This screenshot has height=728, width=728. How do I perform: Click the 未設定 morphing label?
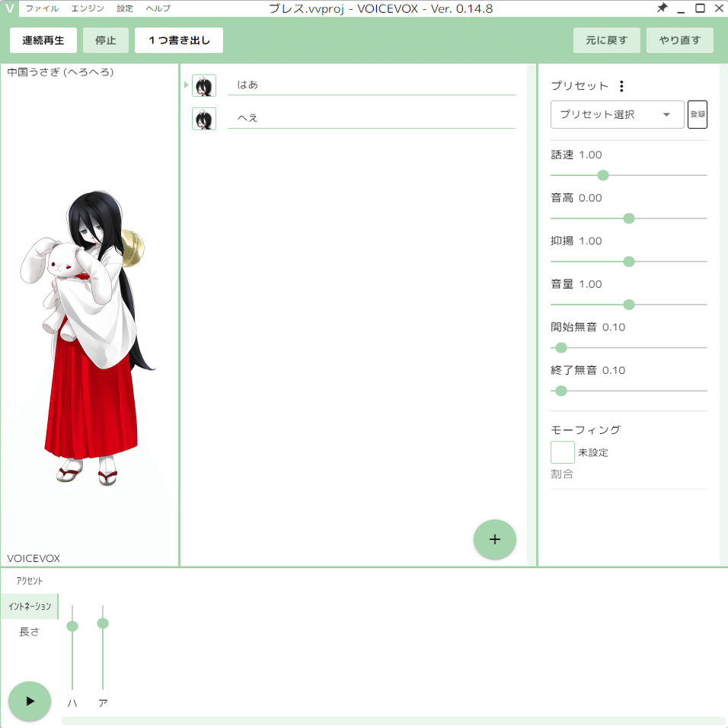[x=593, y=452]
